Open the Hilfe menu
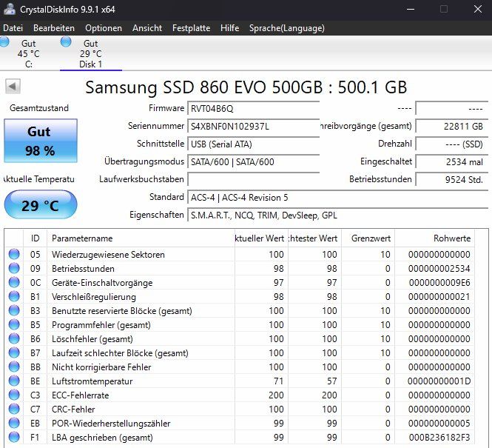Screen dimensions: 492x448 click(x=229, y=28)
